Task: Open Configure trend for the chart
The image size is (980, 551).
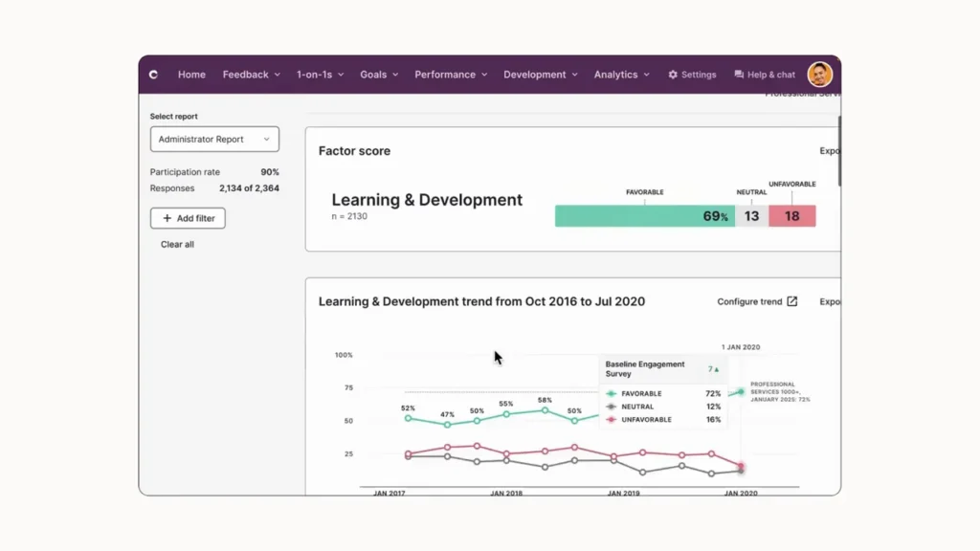Action: coord(751,300)
